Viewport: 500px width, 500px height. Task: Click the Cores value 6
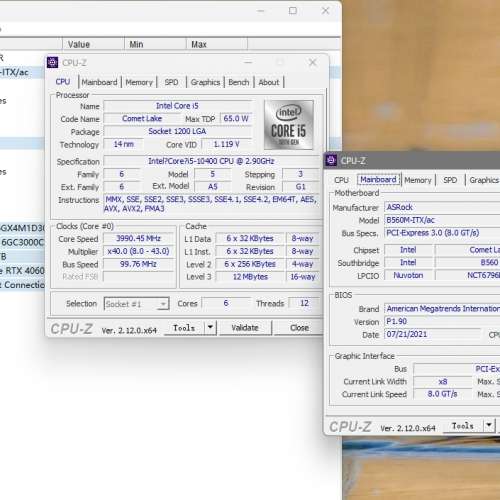pos(226,303)
